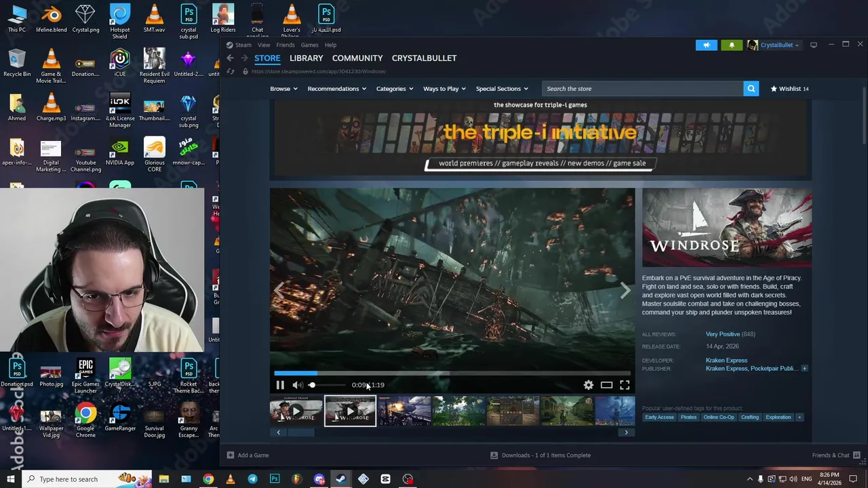Expand the Special Sections dropdown
The image size is (868, 488).
(502, 89)
